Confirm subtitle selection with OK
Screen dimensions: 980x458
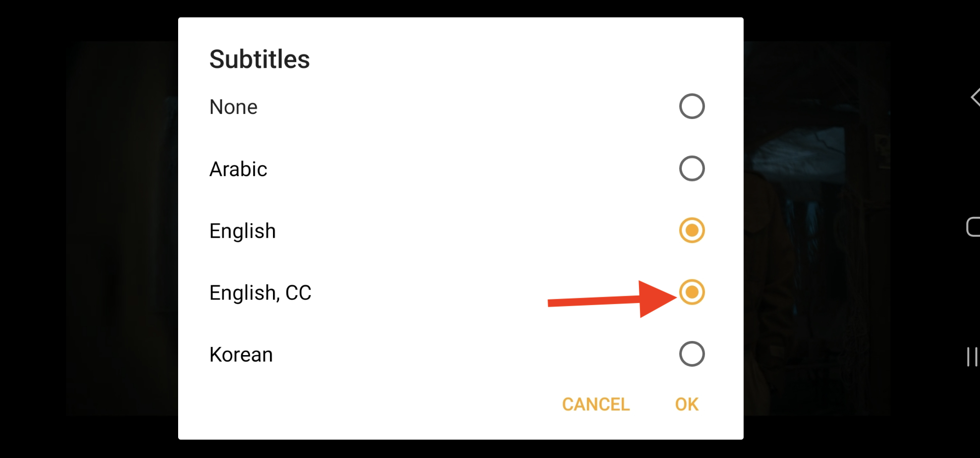pyautogui.click(x=686, y=404)
